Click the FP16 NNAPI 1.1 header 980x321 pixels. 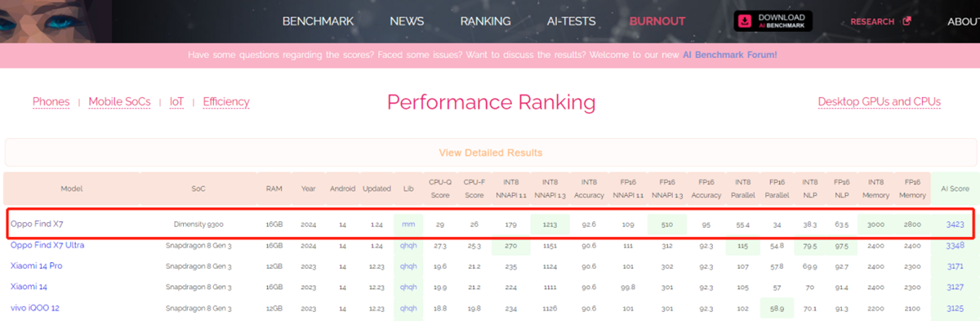[x=628, y=189]
